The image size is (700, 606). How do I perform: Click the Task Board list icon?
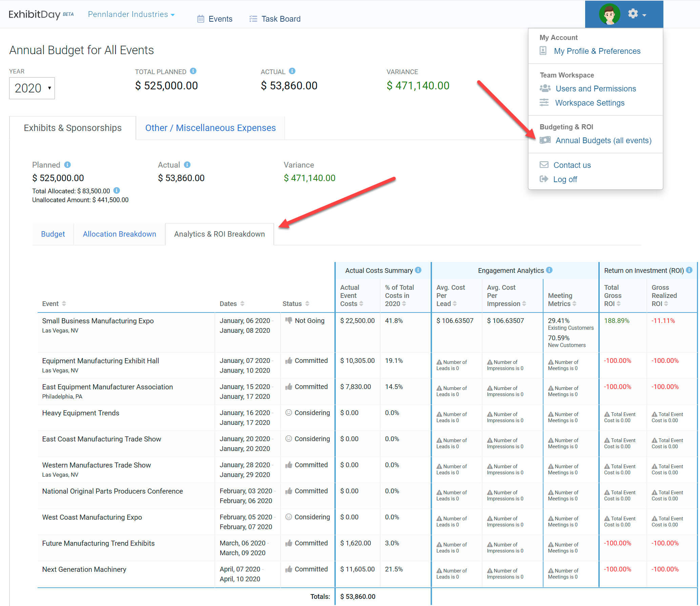(253, 19)
